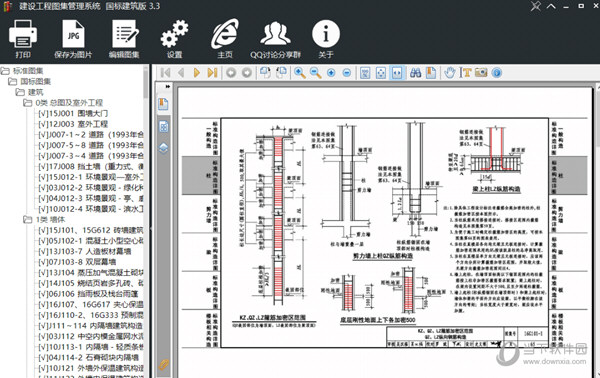Viewport: 600px width, 378px height.
Task: Open 12J003 室外工程 atlas
Action: pos(73,124)
